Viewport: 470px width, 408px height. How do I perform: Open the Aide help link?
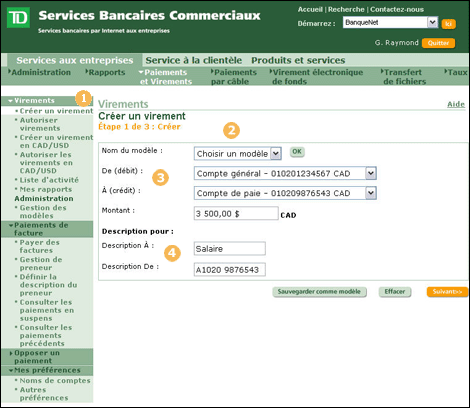(456, 104)
